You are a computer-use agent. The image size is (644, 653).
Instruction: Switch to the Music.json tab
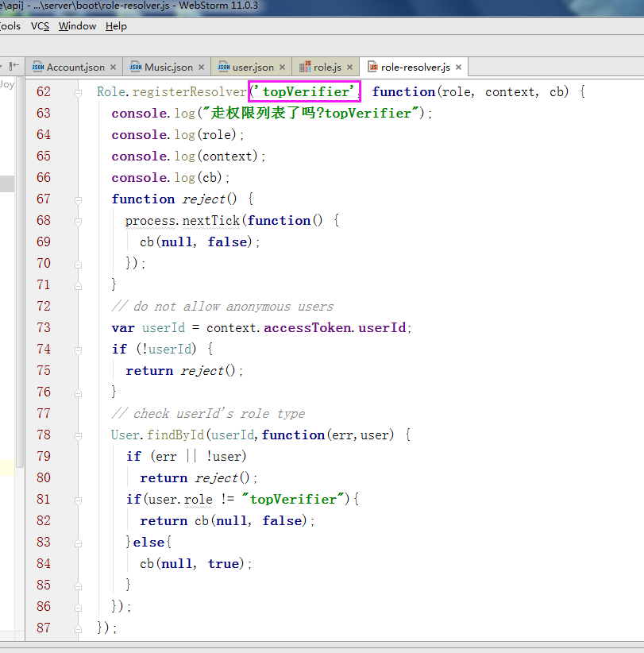[x=168, y=67]
